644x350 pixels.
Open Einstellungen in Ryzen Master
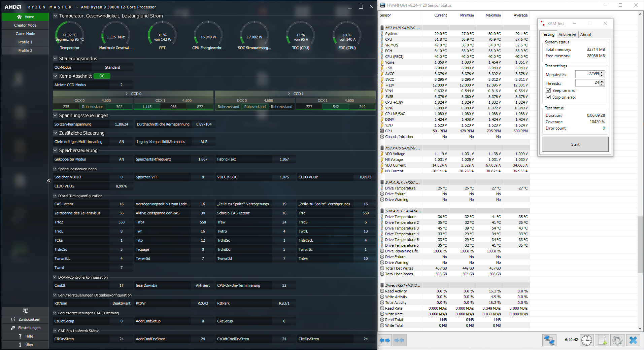coord(26,328)
